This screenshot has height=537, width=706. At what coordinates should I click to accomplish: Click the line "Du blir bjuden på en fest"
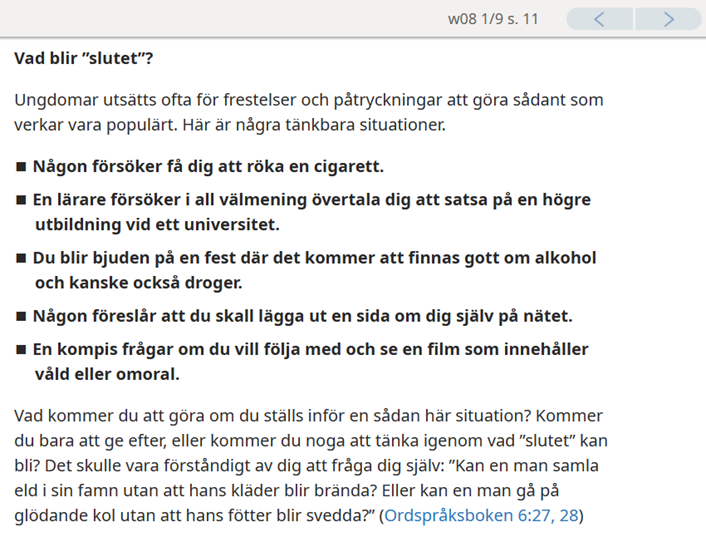tap(314, 258)
